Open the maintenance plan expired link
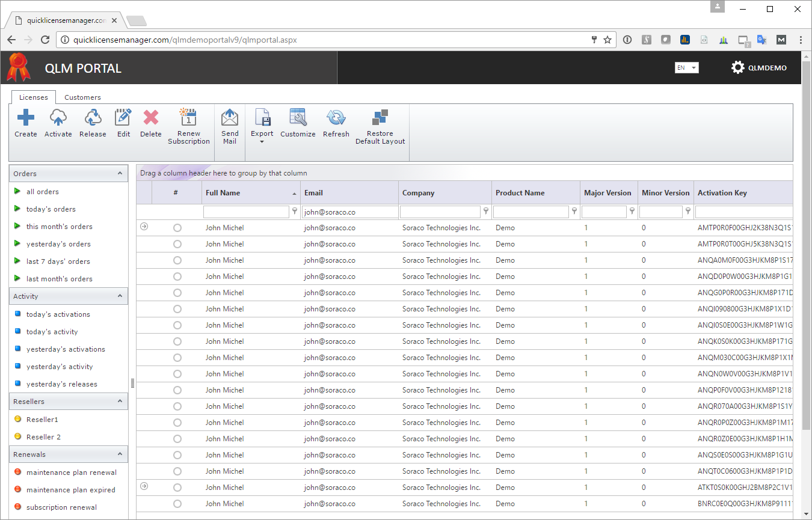 pyautogui.click(x=70, y=490)
